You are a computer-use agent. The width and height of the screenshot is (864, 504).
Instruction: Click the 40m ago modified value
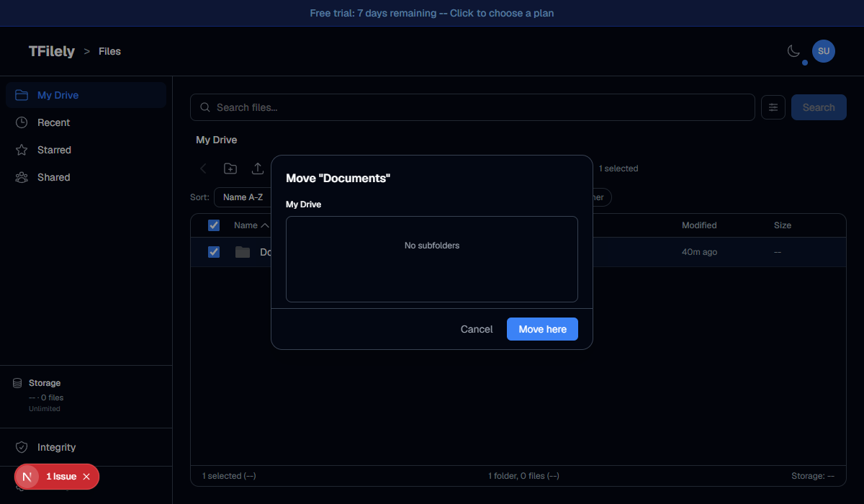(699, 252)
